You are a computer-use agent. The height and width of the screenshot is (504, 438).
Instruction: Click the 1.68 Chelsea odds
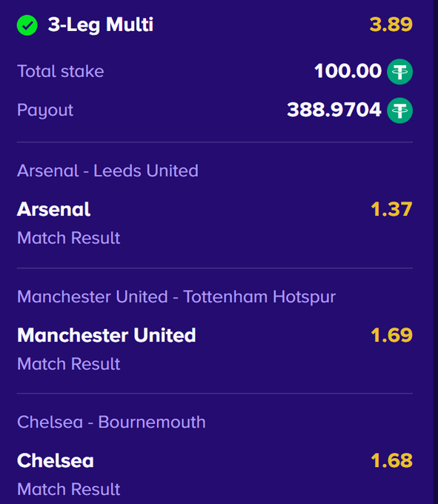[391, 460]
